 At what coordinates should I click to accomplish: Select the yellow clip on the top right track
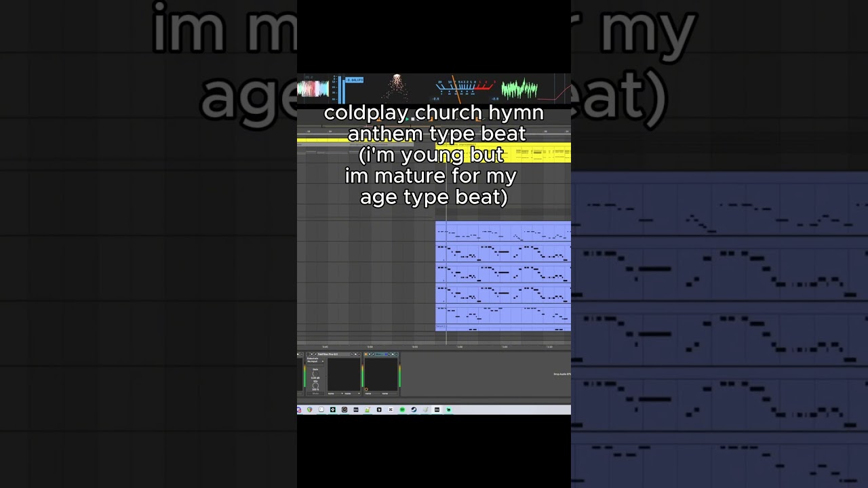[503, 152]
